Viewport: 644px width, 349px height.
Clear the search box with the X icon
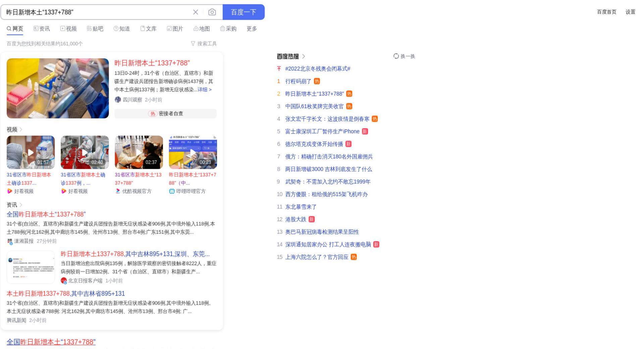click(196, 12)
